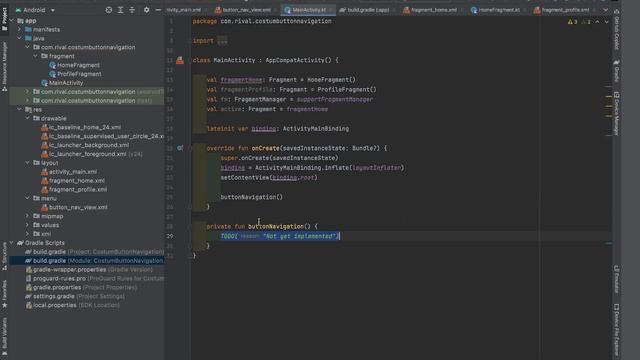The image size is (640, 360).
Task: Toggle the Device Manager tool window
Action: point(617,113)
